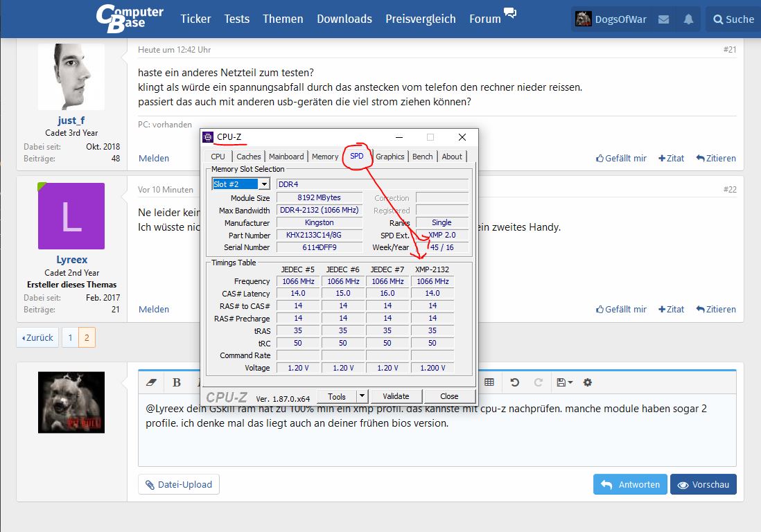The height and width of the screenshot is (532, 761).
Task: Select the eraser remove-formatting icon in editor
Action: tap(151, 382)
